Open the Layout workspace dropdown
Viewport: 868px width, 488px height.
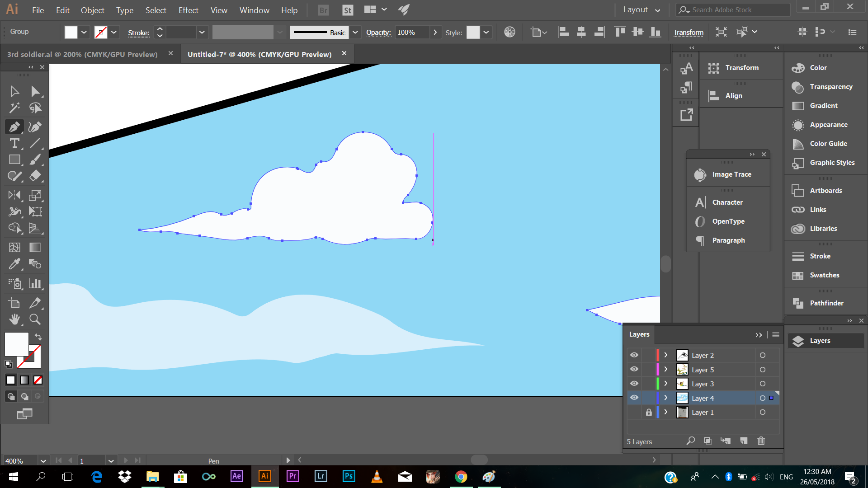coord(642,10)
